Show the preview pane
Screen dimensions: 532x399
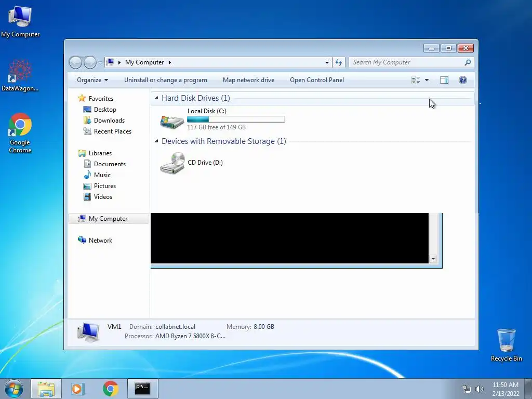coord(444,80)
